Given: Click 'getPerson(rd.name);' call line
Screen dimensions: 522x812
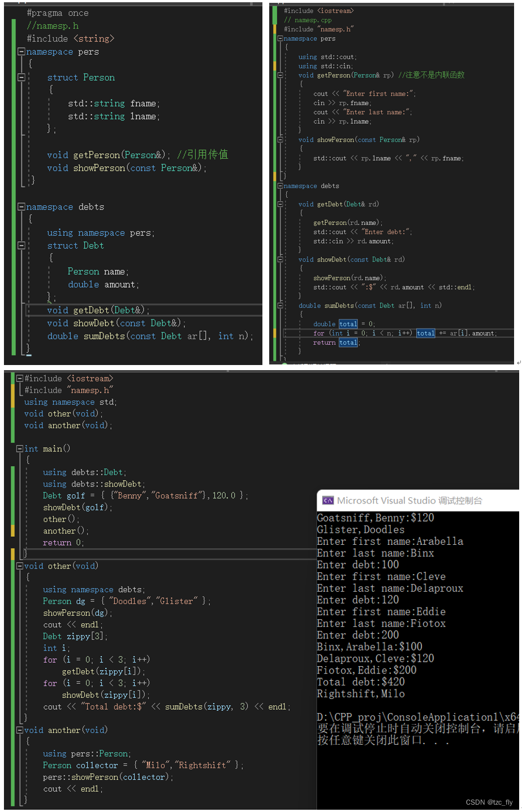Looking at the screenshot, I should 348,223.
